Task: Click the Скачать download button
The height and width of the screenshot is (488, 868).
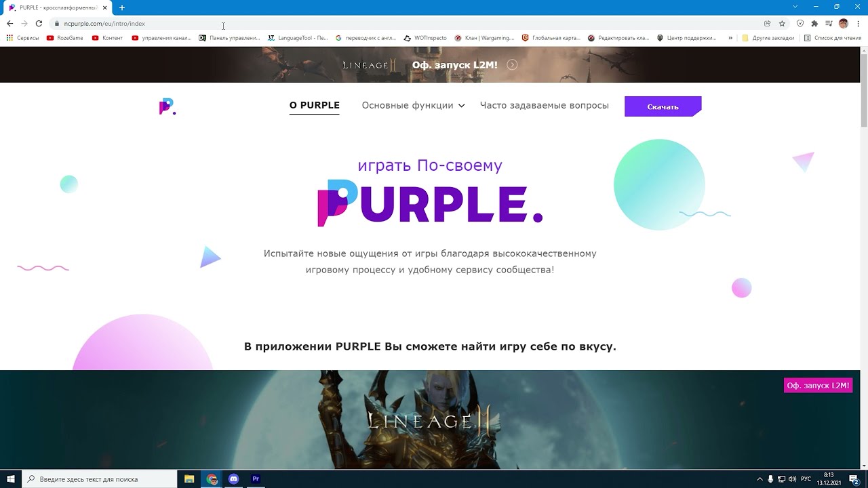Action: (663, 106)
